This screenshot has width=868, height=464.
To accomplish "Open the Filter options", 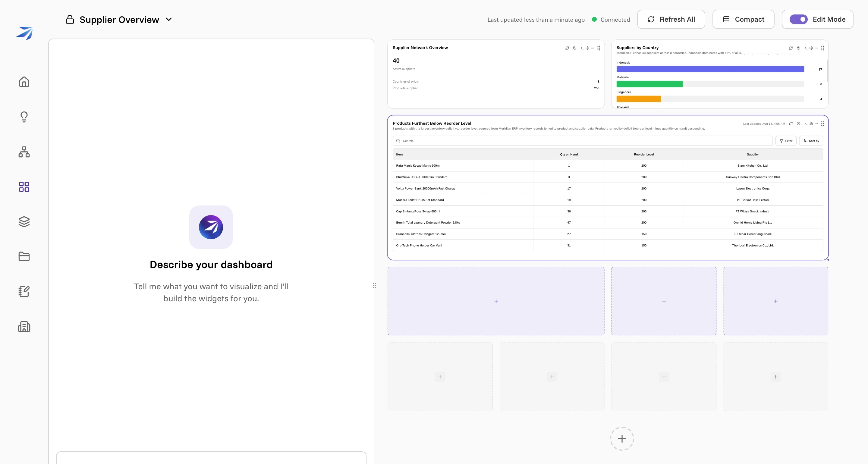I will coord(786,141).
